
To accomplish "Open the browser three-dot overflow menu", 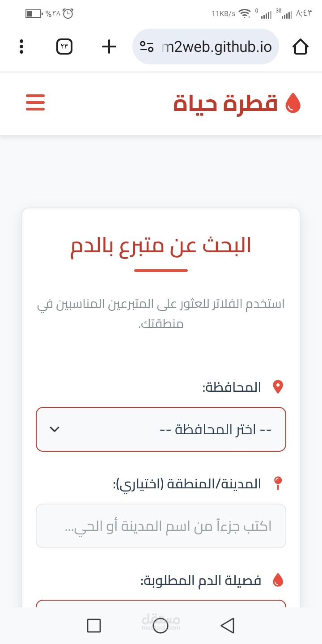I will coord(21,47).
